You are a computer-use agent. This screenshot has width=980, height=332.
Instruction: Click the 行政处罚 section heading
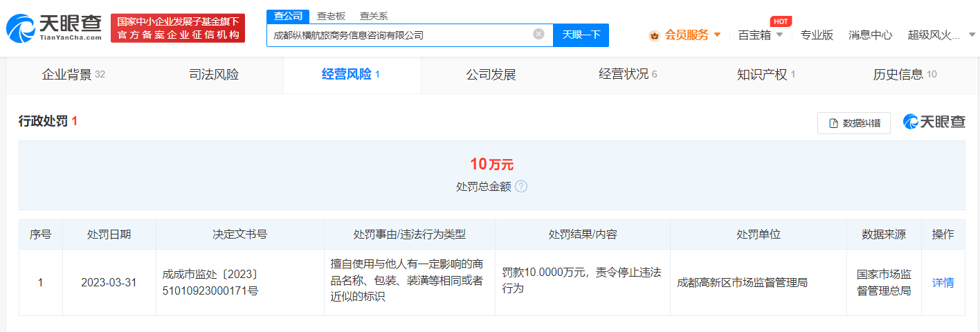click(48, 122)
